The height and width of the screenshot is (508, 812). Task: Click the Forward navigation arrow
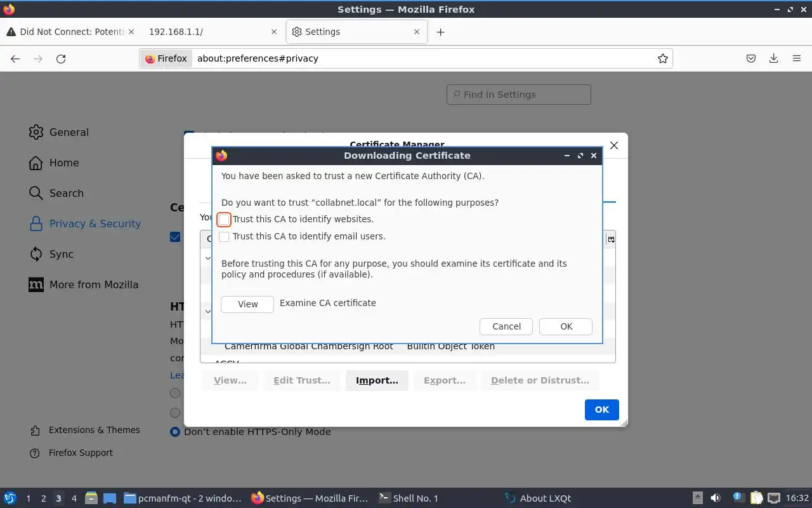tap(38, 58)
